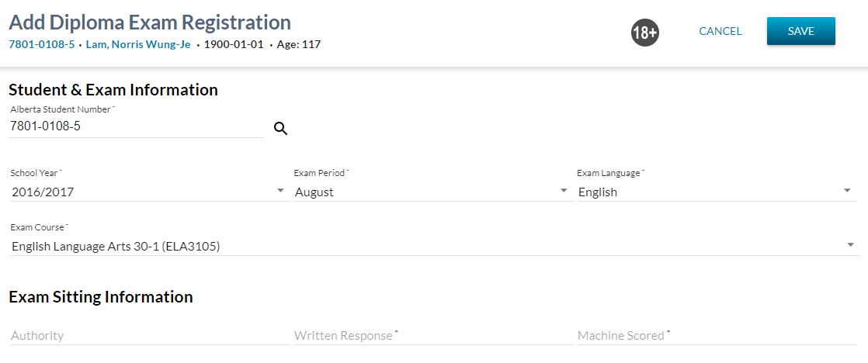868x363 pixels.
Task: Focus the Alberta Student Number input field
Action: 136,126
